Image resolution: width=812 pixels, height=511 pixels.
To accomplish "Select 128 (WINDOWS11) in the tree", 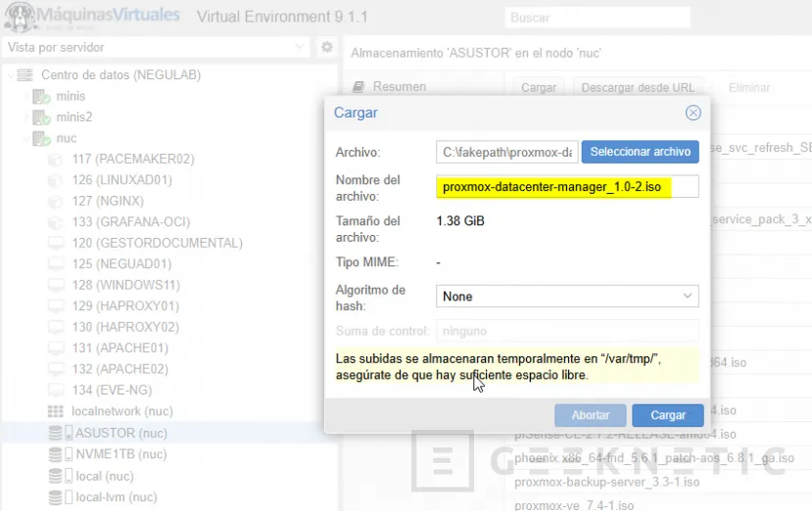I will [x=125, y=285].
